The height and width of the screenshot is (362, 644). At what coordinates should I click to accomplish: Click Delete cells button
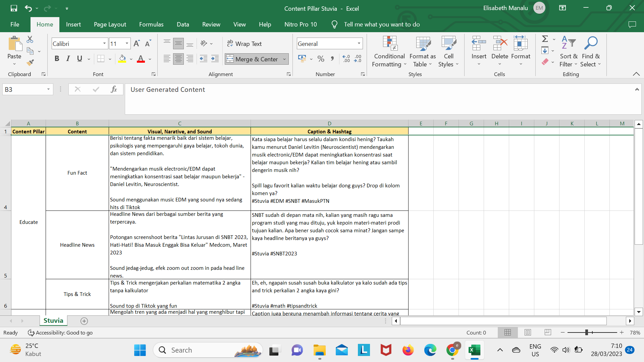(500, 51)
